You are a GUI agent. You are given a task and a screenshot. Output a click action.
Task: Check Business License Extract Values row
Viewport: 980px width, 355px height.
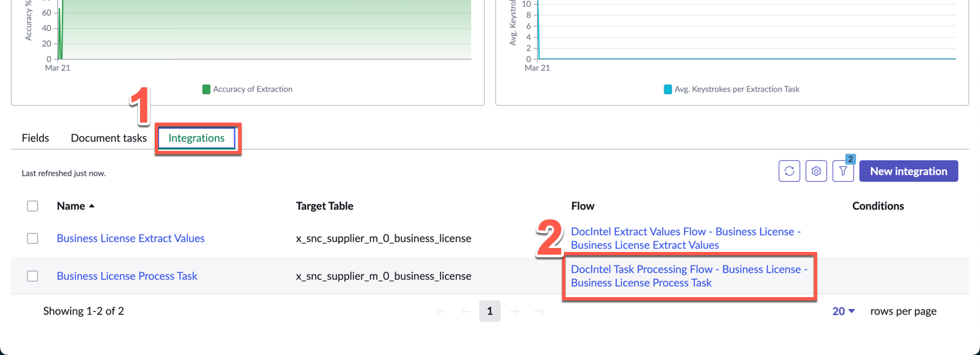click(32, 238)
